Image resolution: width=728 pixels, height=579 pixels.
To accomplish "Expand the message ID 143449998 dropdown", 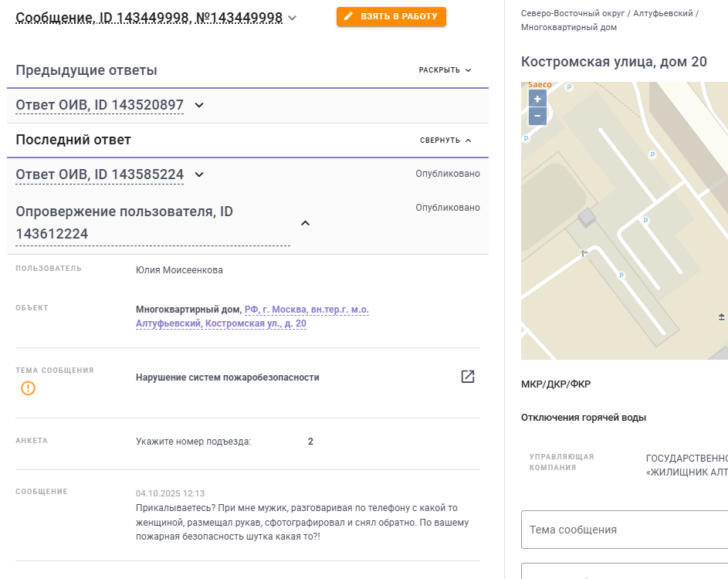I will tap(292, 18).
